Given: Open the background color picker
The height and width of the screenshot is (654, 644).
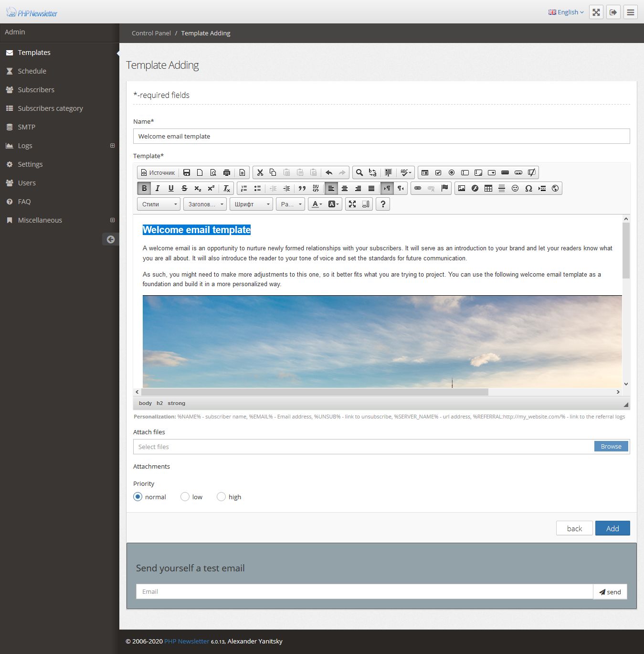Looking at the screenshot, I should (x=334, y=204).
